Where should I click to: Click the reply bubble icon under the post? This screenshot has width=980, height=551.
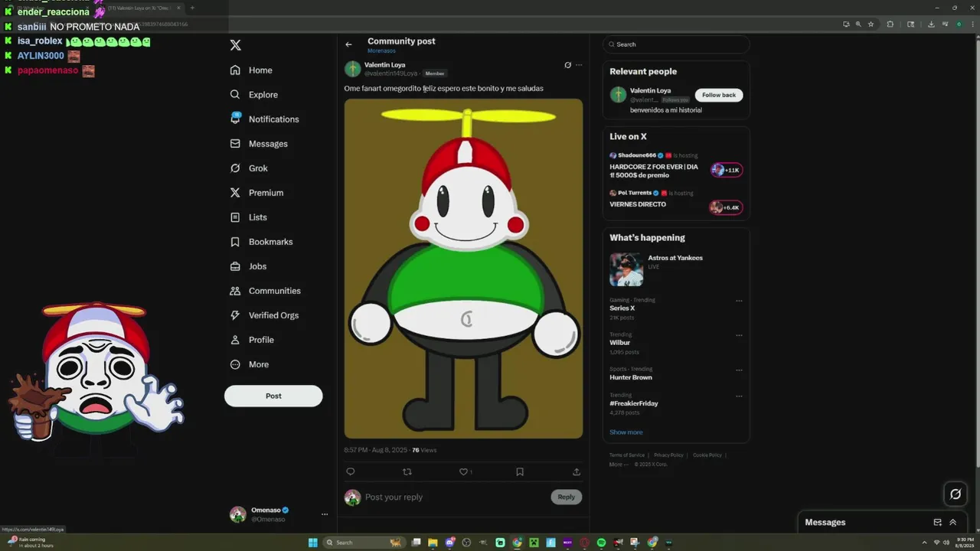point(351,471)
